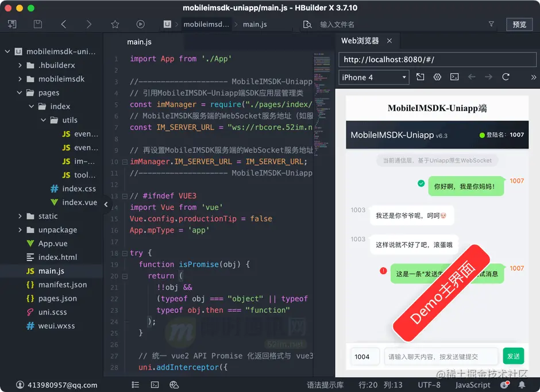Click the status bar icon with red dot
The width and height of the screenshot is (540, 392).
click(x=505, y=385)
